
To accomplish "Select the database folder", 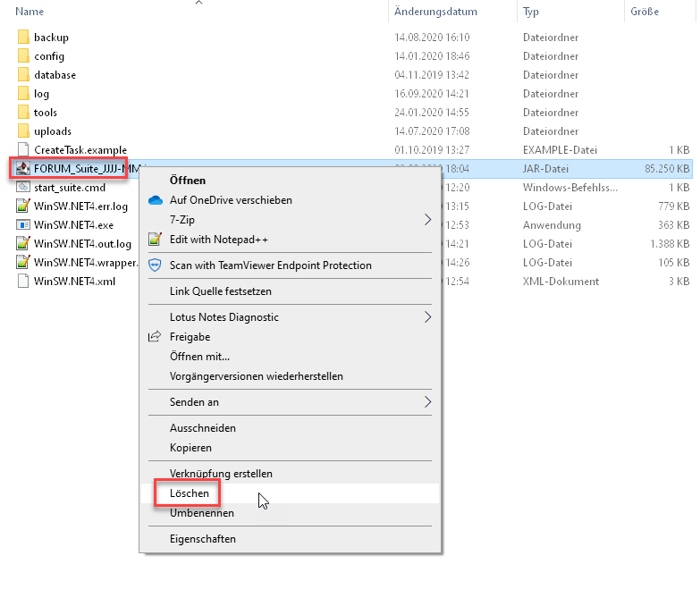I will pos(55,75).
